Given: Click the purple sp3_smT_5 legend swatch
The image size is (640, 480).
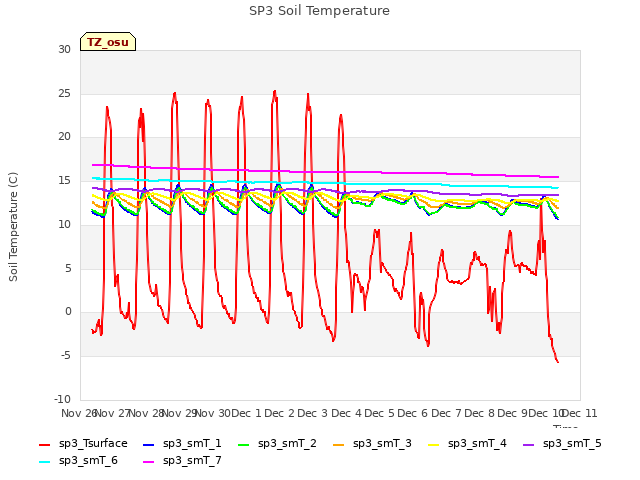Looking at the screenshot, I should pyautogui.click(x=529, y=444).
